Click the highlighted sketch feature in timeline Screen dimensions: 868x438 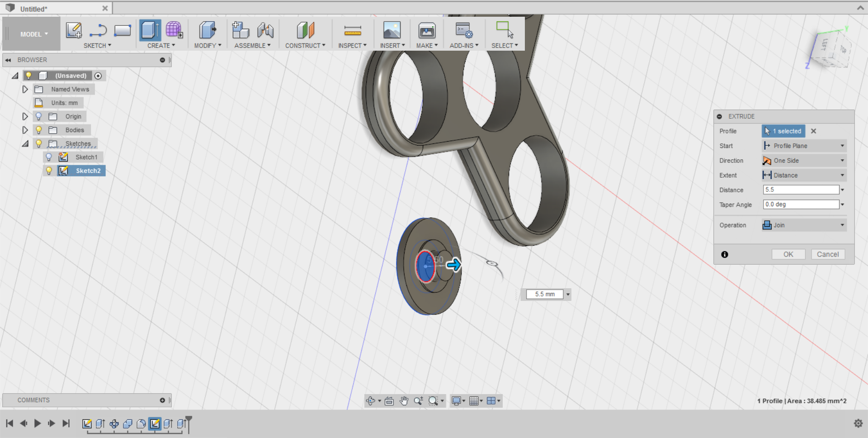[x=155, y=424]
